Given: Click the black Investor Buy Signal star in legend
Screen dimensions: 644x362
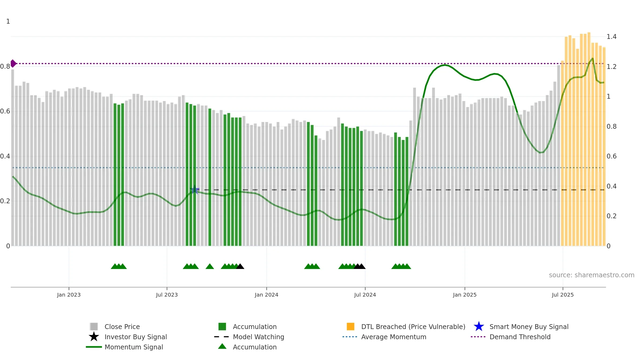Looking at the screenshot, I should pos(94,337).
